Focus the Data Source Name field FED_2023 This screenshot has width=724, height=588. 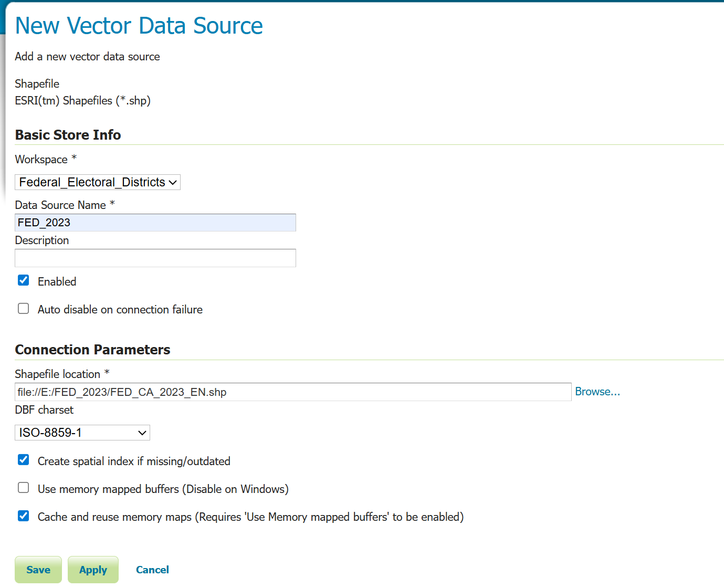tap(155, 223)
